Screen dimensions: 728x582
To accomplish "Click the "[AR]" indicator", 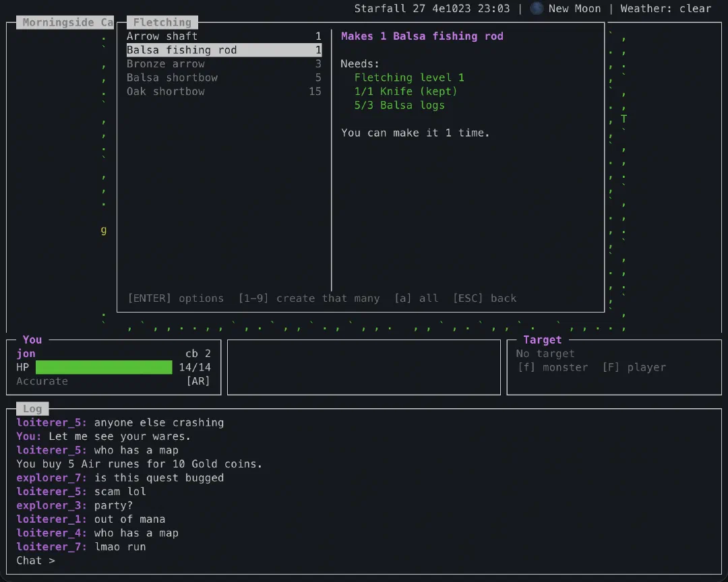I will click(198, 381).
